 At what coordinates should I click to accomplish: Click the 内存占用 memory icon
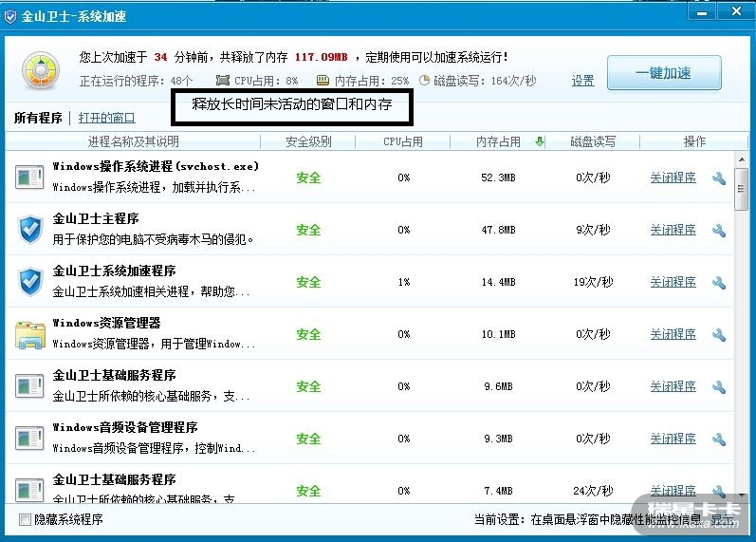click(323, 80)
